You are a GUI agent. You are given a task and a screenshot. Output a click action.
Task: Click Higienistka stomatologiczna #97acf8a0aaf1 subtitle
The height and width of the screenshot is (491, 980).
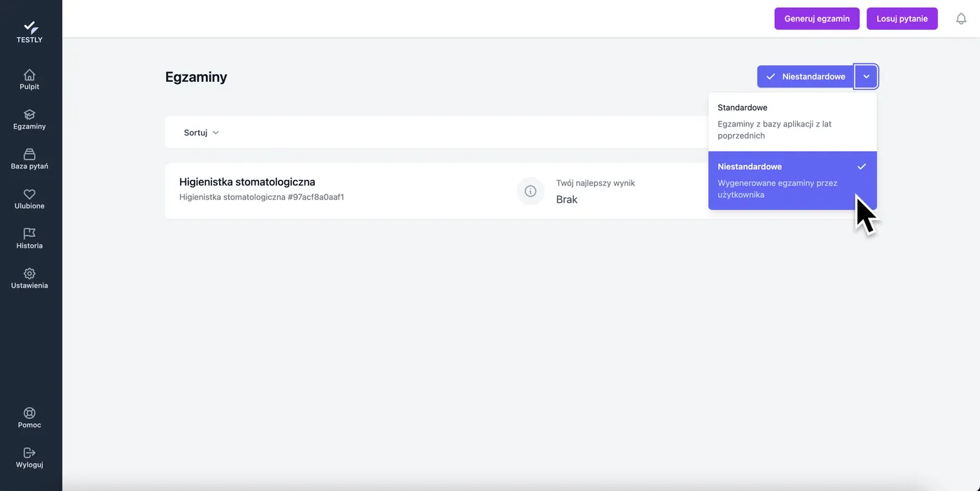coord(262,197)
